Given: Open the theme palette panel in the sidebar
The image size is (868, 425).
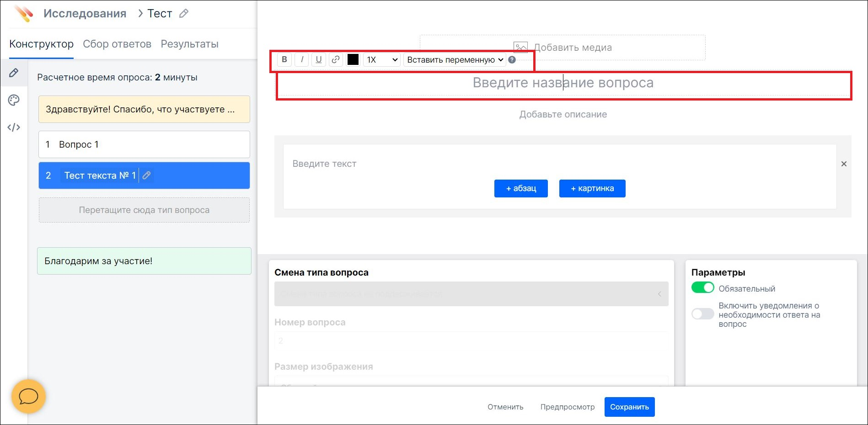Looking at the screenshot, I should point(14,100).
